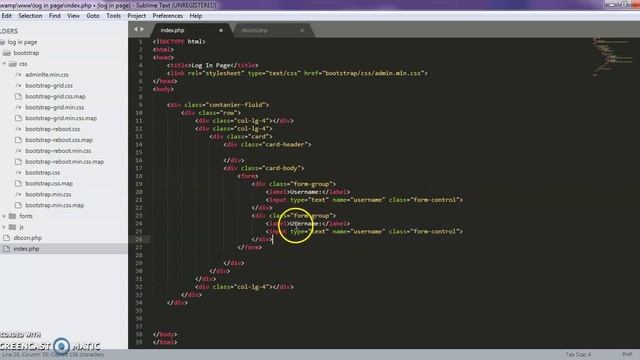Click file icon next to index.php
Screen dimensions: 640x360
(6, 249)
